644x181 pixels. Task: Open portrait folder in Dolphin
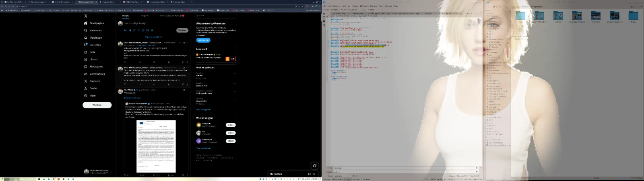point(558,17)
